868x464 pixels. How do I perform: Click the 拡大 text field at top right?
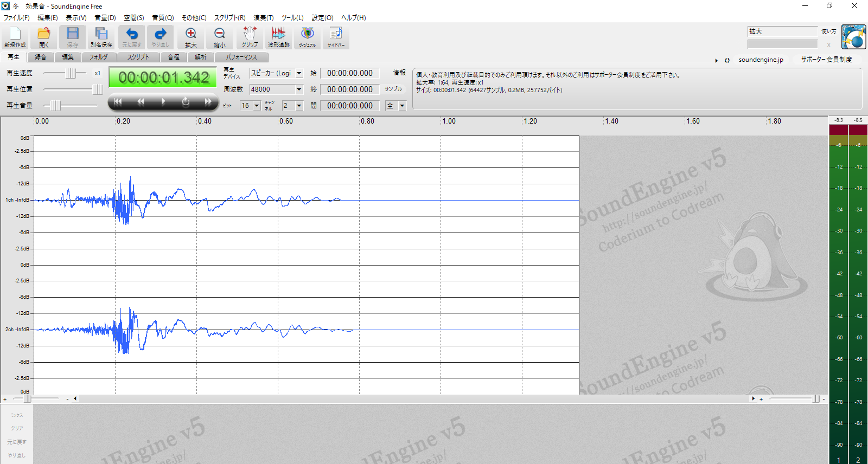(x=782, y=31)
